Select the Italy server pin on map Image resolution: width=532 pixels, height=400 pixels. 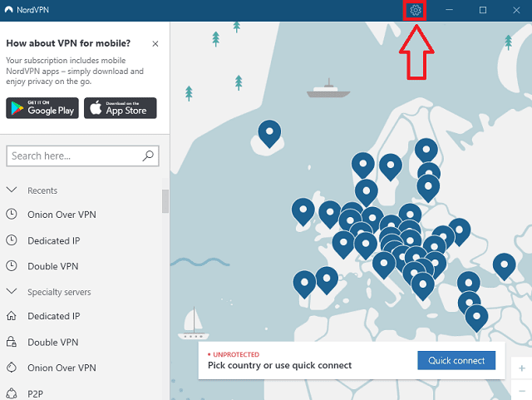pyautogui.click(x=384, y=264)
